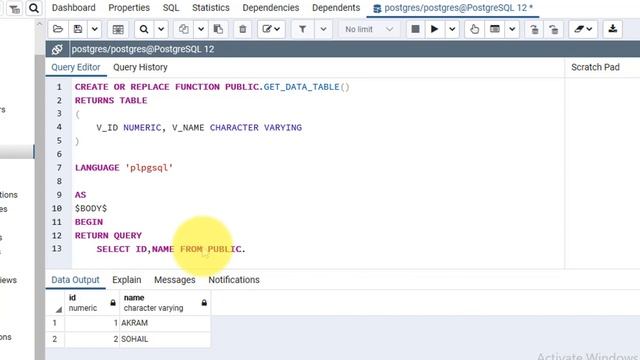The width and height of the screenshot is (640, 360).
Task: Click the Commit transaction icon
Action: click(534, 29)
